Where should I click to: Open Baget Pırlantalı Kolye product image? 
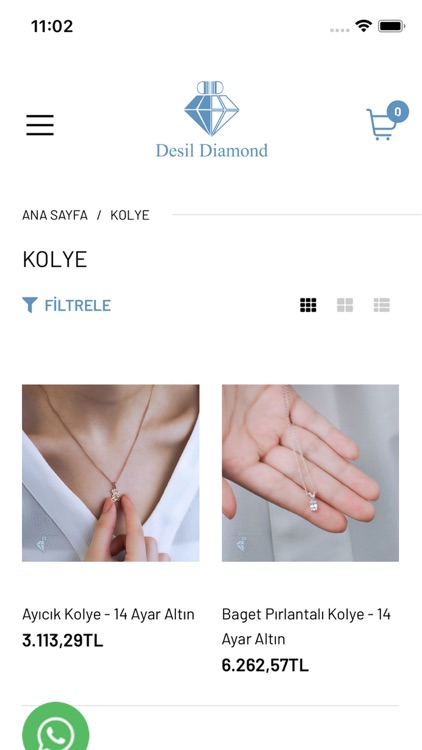tap(310, 473)
